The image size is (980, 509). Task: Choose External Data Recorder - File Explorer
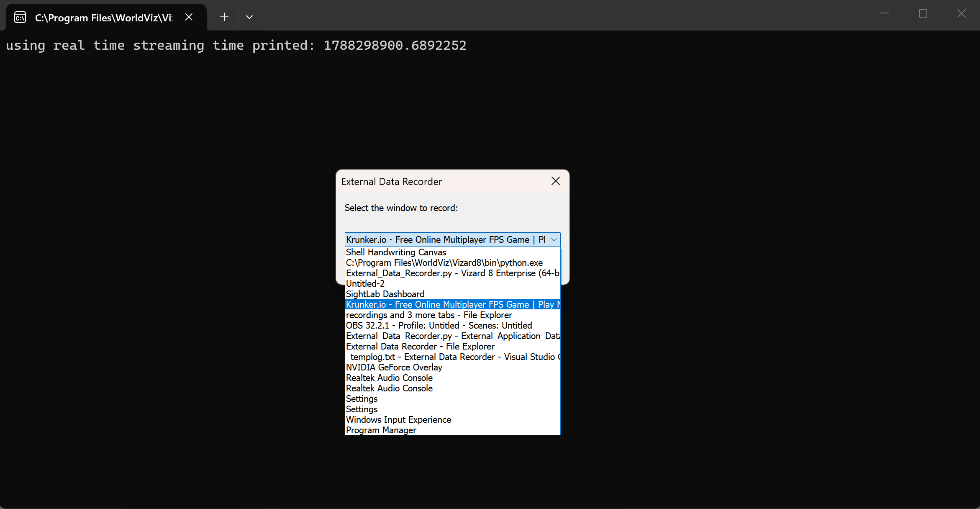click(x=453, y=347)
